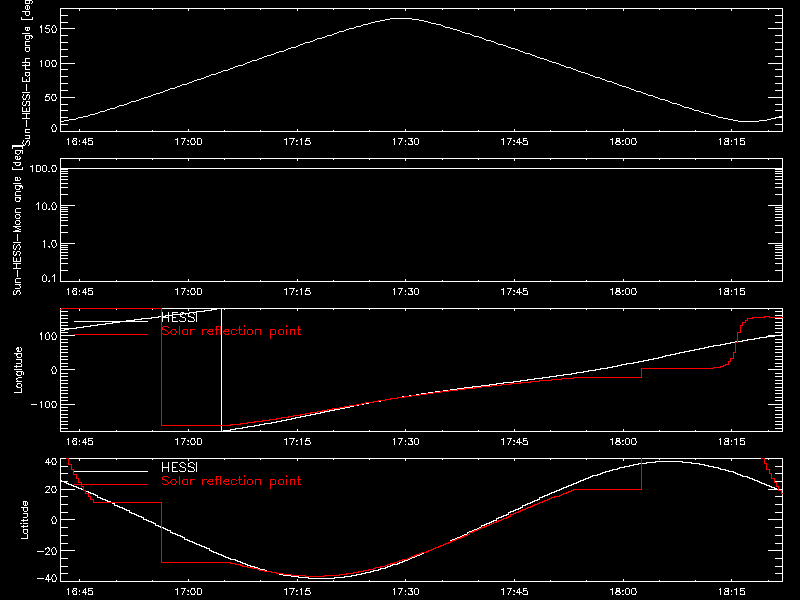Select the 50 tick label on Earth angle plot
The image size is (800, 600).
[51, 97]
